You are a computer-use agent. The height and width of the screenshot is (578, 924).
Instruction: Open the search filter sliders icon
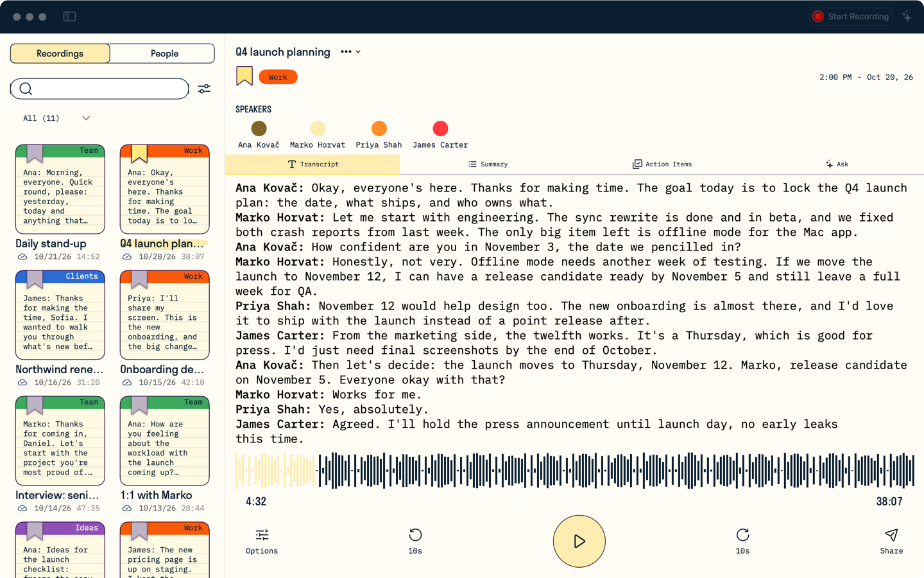(x=204, y=89)
